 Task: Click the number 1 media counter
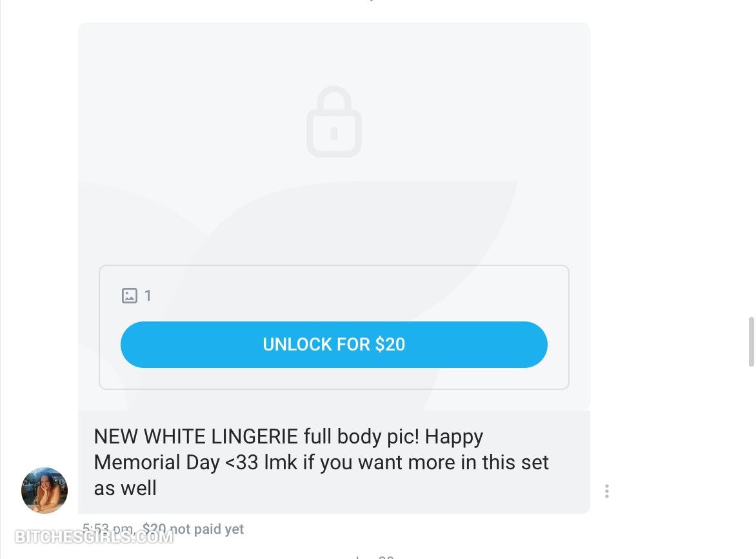pos(148,295)
